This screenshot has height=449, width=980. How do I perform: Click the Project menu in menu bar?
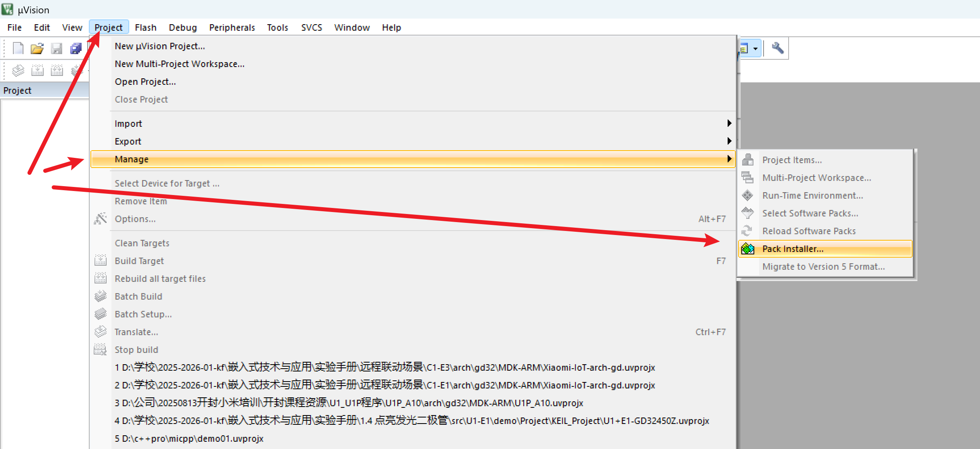109,27
